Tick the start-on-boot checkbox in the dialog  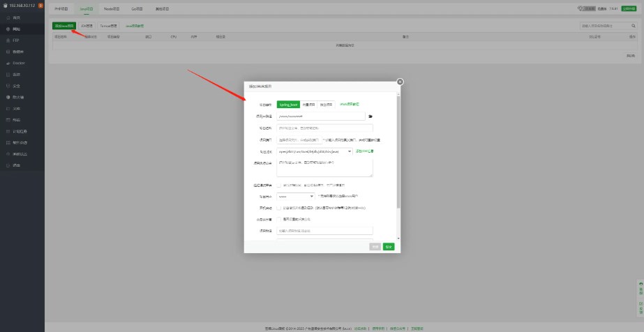[279, 208]
